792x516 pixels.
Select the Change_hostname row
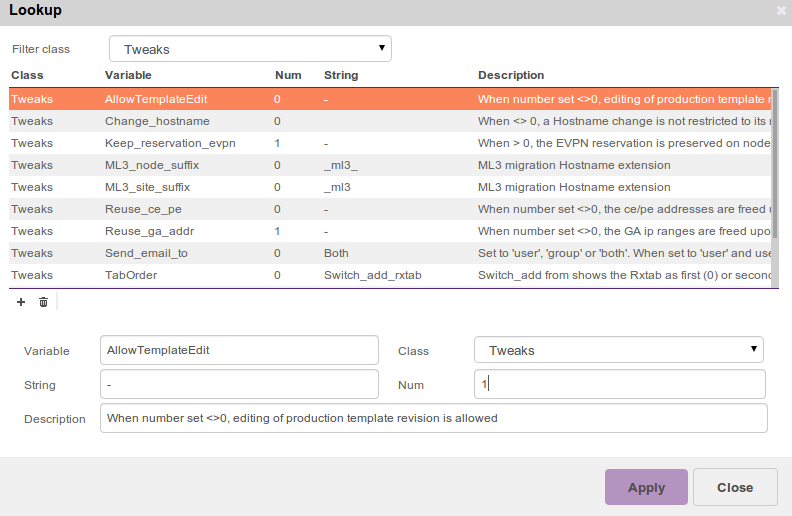coord(157,121)
